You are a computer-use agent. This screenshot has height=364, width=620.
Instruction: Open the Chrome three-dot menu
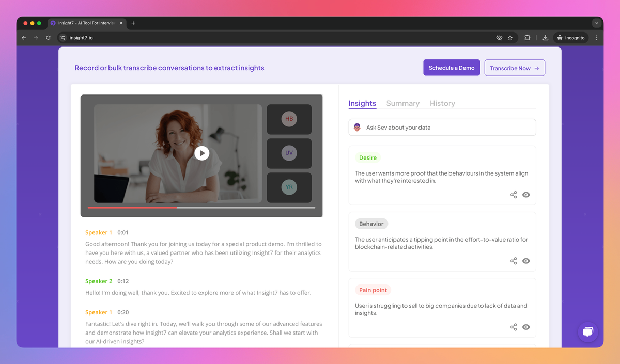point(596,38)
